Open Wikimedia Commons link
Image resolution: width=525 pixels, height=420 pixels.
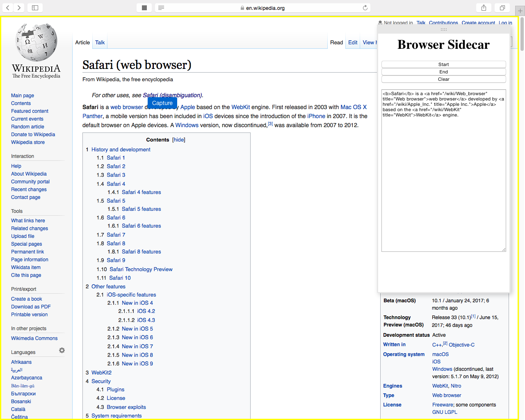click(34, 338)
